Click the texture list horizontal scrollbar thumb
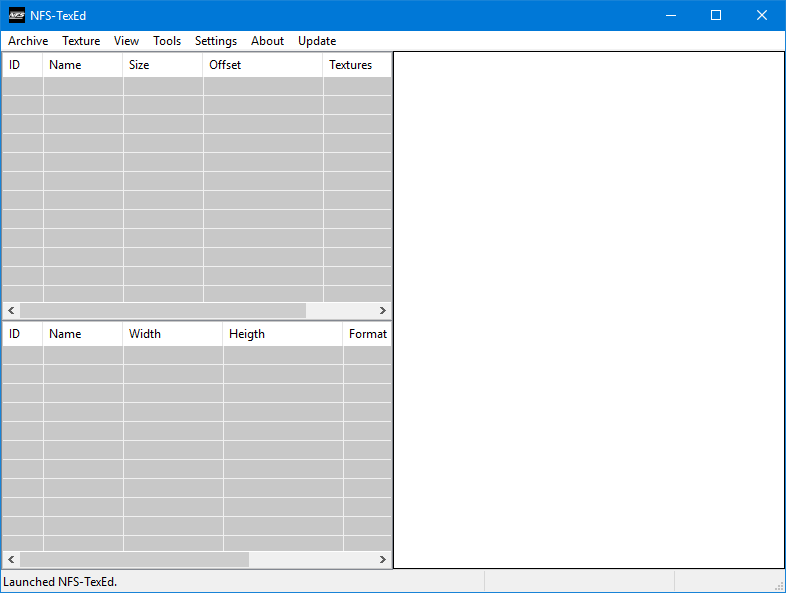Image resolution: width=786 pixels, height=593 pixels. point(134,560)
